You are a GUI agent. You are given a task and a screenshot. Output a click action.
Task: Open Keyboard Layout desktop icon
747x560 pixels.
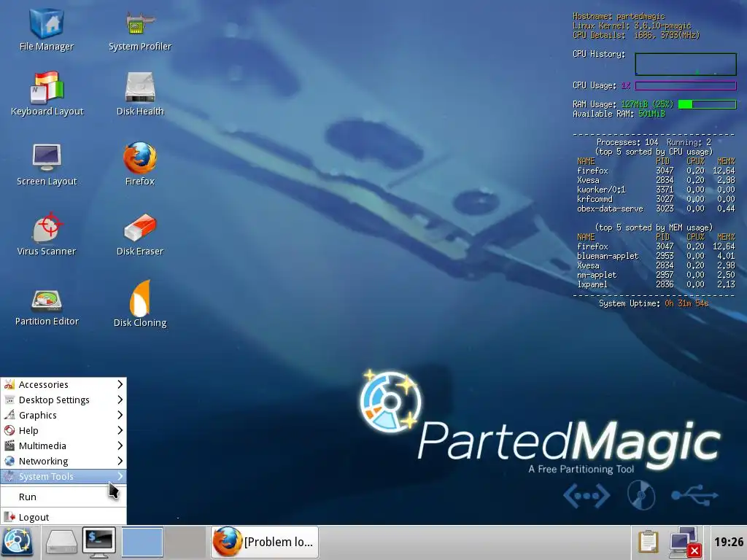47,94
